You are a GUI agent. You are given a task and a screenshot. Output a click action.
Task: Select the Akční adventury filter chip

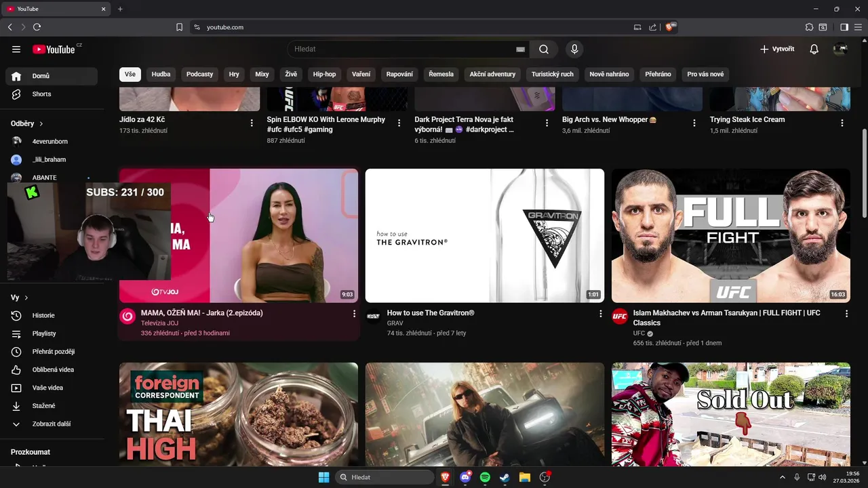tap(492, 74)
